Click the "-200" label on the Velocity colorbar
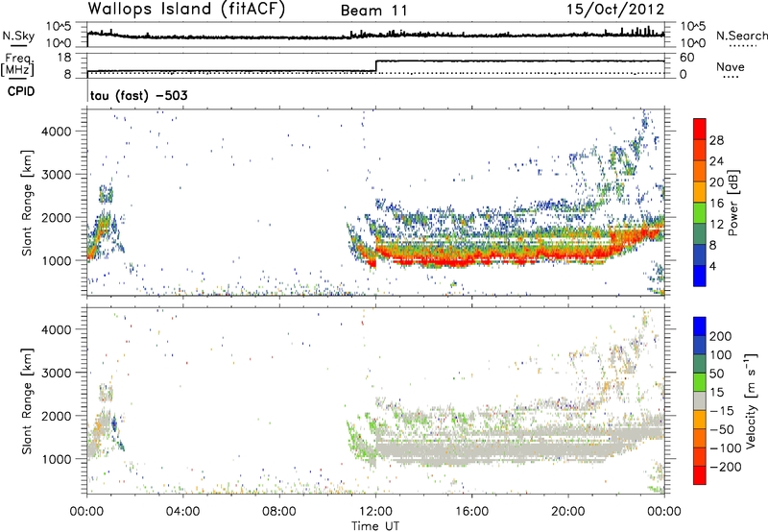Viewport: 768px width, 532px height. pos(725,467)
